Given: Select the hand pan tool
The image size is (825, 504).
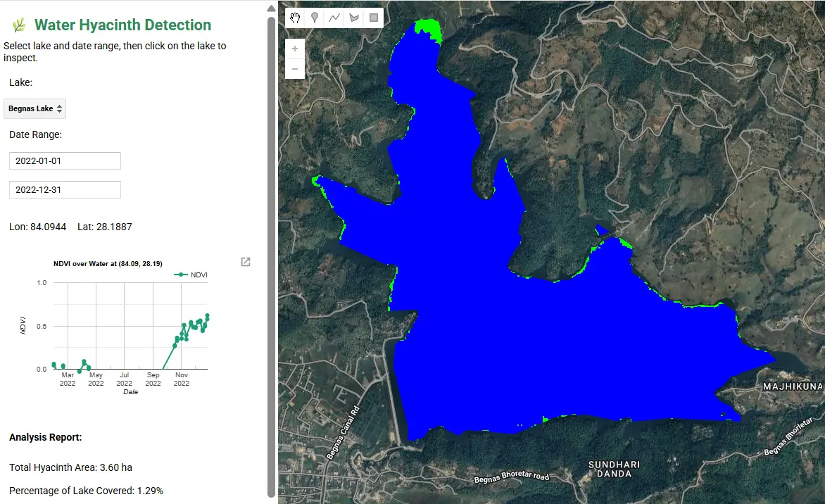Looking at the screenshot, I should pyautogui.click(x=295, y=18).
